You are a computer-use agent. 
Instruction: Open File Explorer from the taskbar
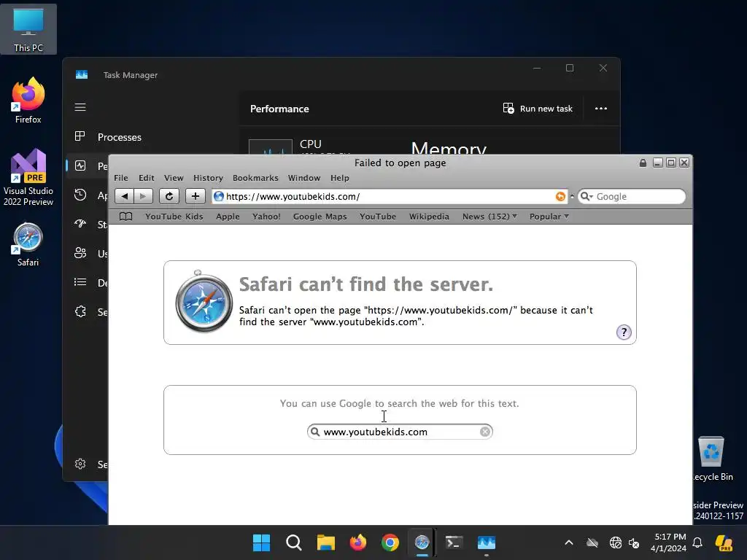pos(326,542)
